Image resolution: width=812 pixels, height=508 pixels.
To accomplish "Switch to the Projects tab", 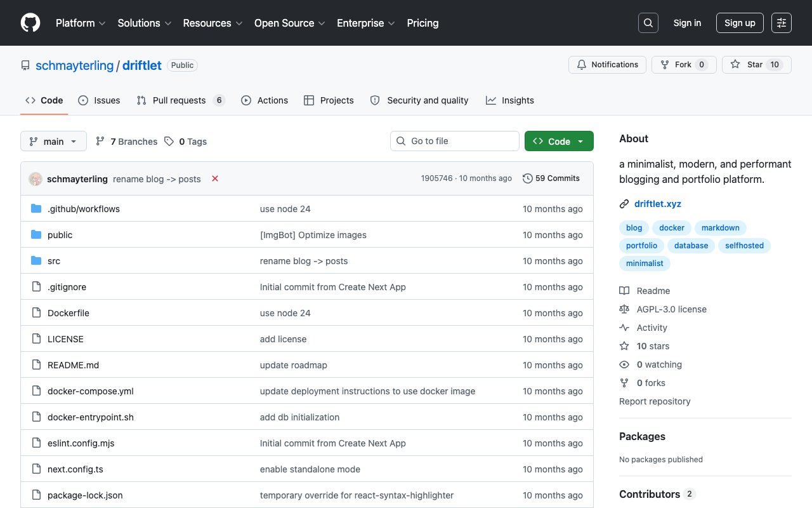I will 329,100.
